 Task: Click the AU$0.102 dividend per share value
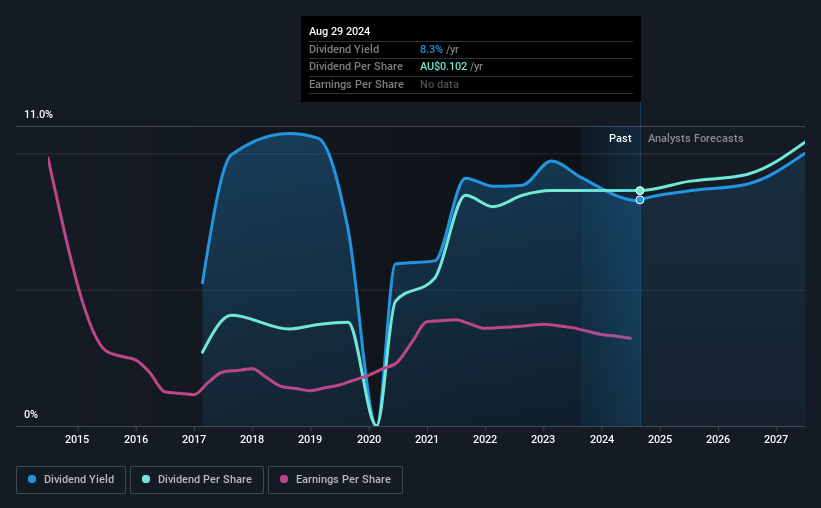[443, 67]
